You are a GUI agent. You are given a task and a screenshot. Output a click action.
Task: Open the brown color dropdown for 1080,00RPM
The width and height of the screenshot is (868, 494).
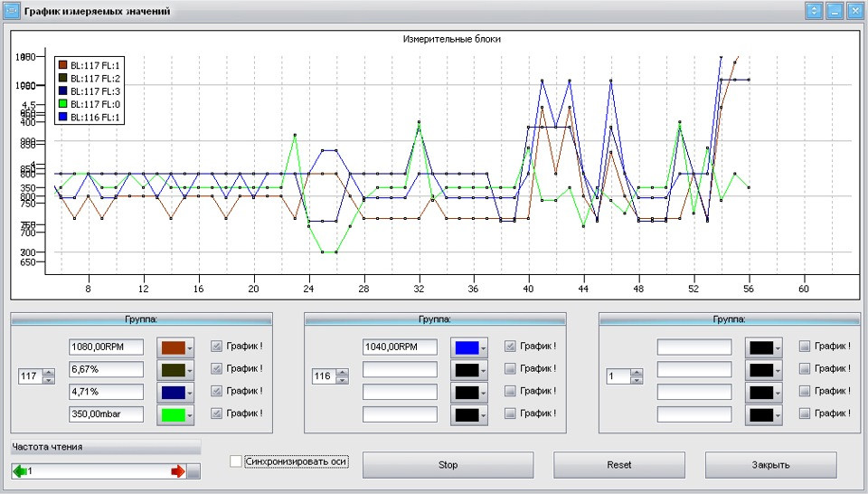pos(175,347)
